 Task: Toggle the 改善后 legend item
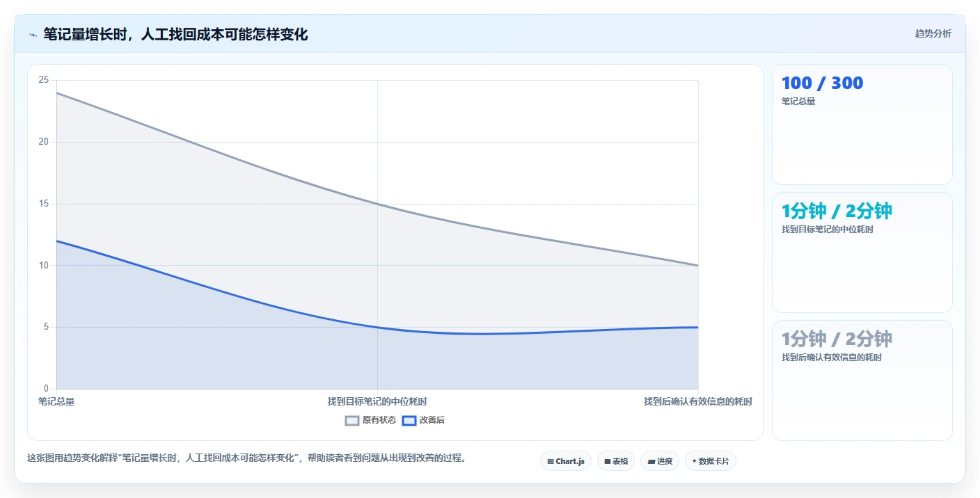click(424, 420)
